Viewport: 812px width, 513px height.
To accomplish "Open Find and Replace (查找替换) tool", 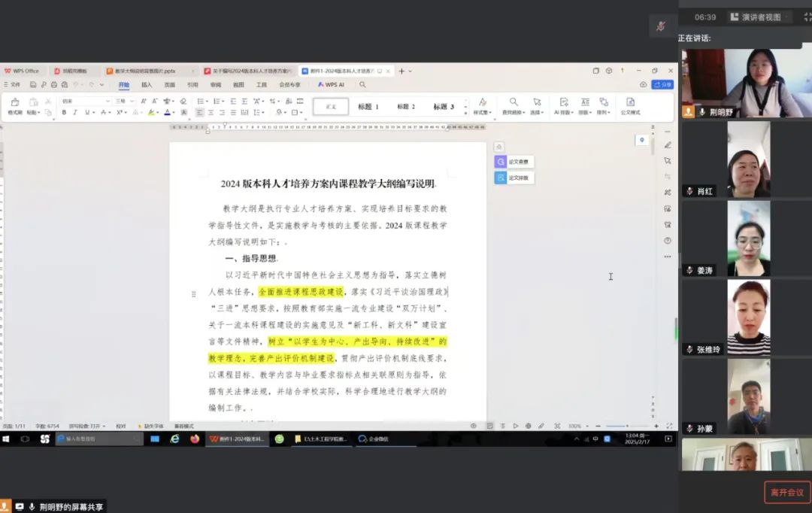I will pyautogui.click(x=514, y=106).
